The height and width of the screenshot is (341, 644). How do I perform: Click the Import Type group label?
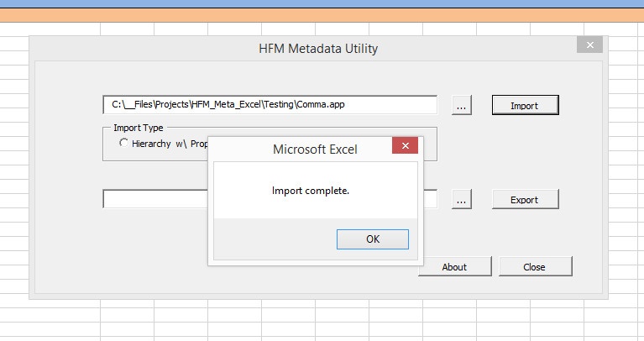click(x=138, y=129)
